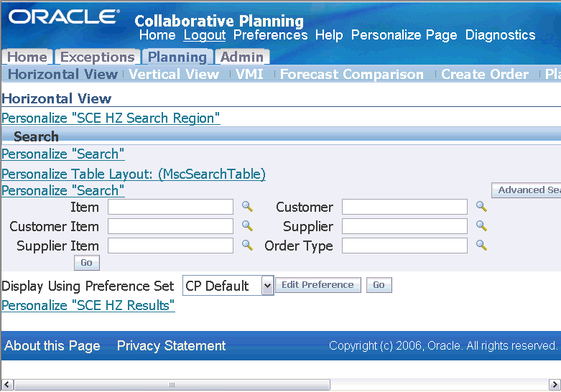Click the Oracle logo
This screenshot has width=561, height=392.
pyautogui.click(x=64, y=17)
